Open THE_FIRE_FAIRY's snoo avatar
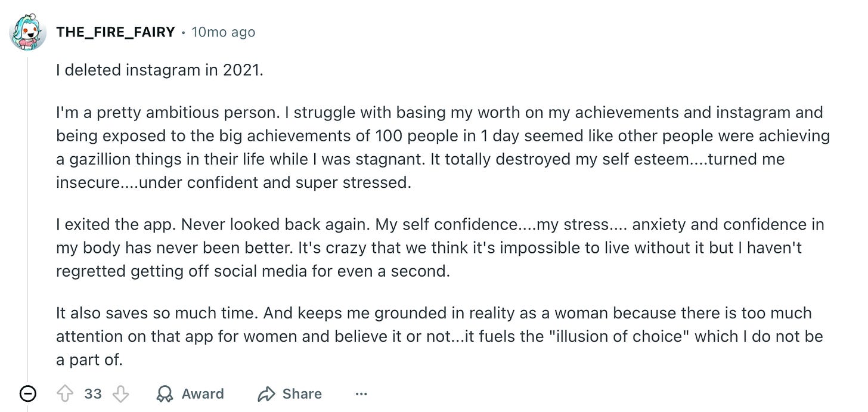 pyautogui.click(x=27, y=32)
